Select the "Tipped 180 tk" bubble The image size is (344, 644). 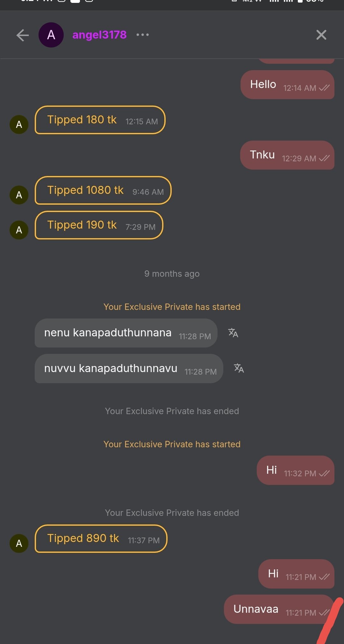[x=100, y=120]
